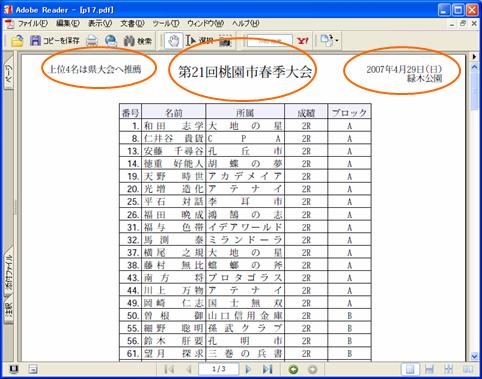Image resolution: width=482 pixels, height=379 pixels.
Task: Open a file with the folder icon
Action: pyautogui.click(x=17, y=41)
